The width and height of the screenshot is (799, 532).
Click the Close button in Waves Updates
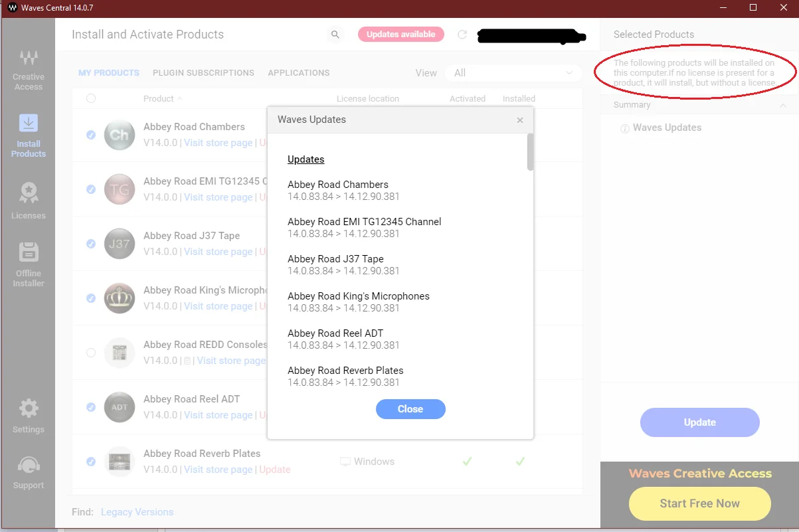point(410,409)
